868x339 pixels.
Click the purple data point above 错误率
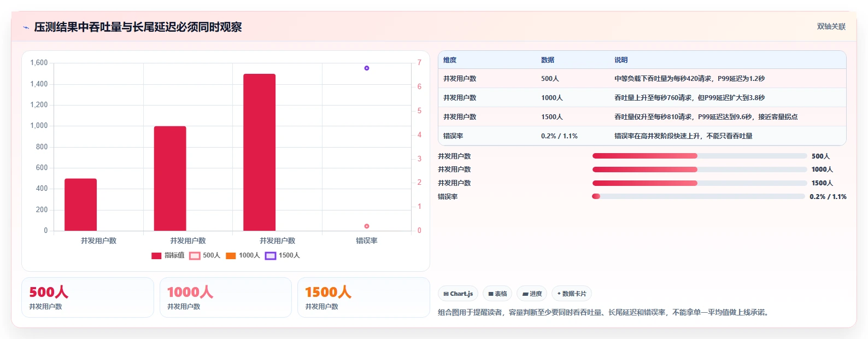(x=367, y=68)
